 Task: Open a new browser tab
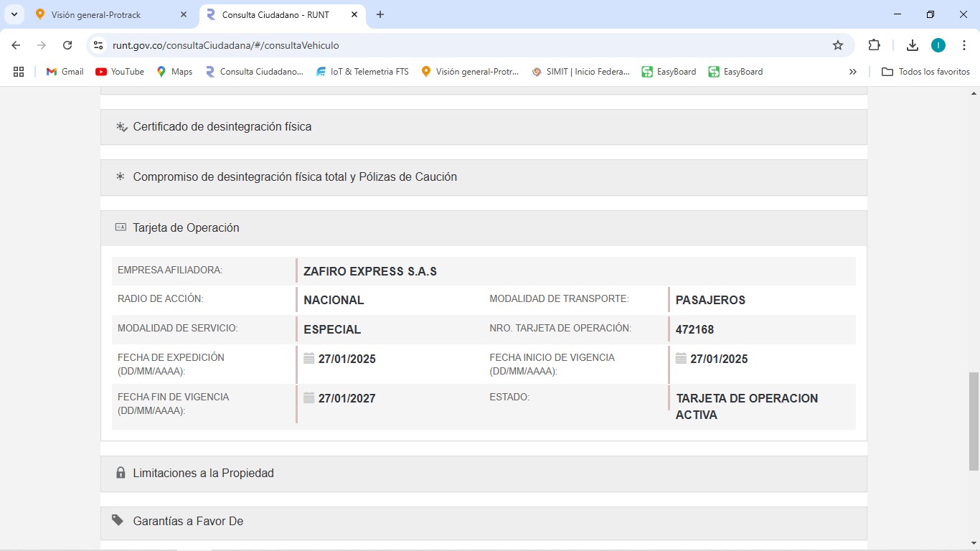(x=380, y=14)
